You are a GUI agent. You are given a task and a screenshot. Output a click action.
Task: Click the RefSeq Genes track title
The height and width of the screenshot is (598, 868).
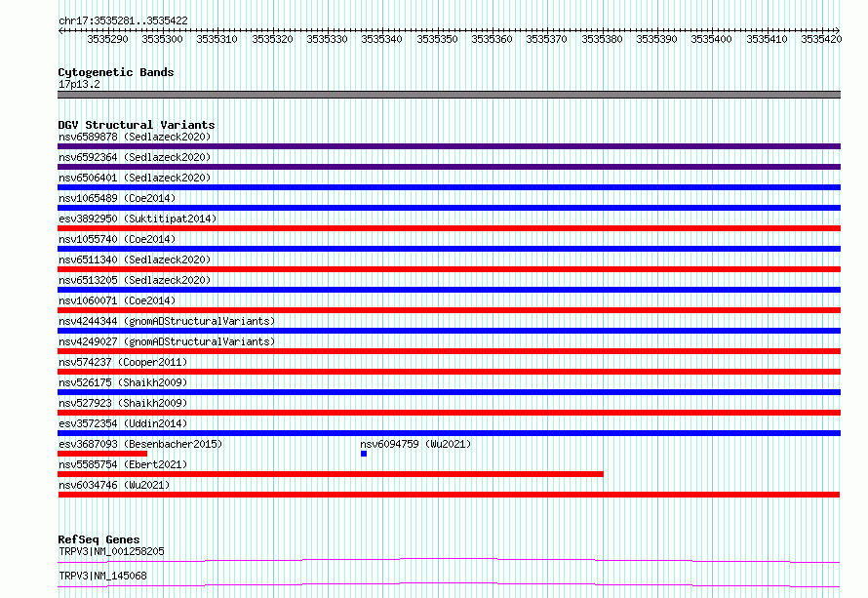pos(99,539)
